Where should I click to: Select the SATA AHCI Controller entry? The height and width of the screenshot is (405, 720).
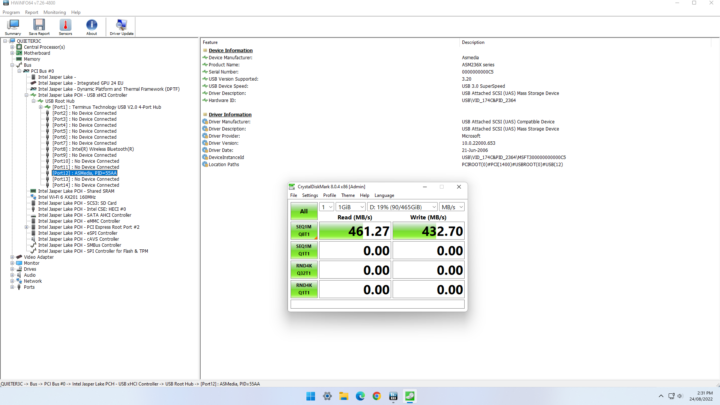(x=84, y=215)
